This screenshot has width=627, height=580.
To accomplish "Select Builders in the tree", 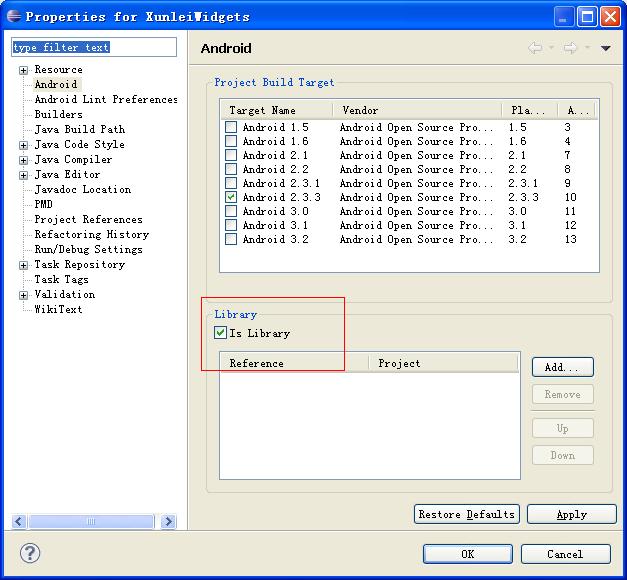I will click(58, 114).
